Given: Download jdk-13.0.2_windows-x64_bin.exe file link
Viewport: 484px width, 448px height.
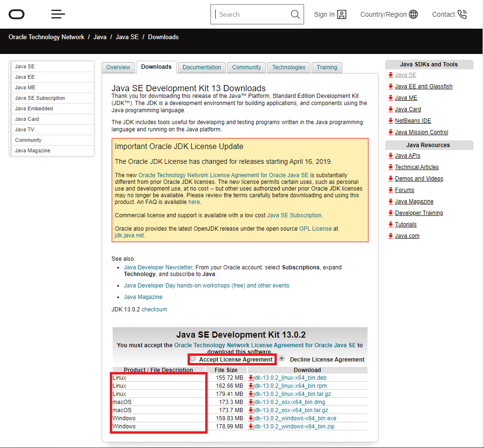Looking at the screenshot, I should pos(295,418).
